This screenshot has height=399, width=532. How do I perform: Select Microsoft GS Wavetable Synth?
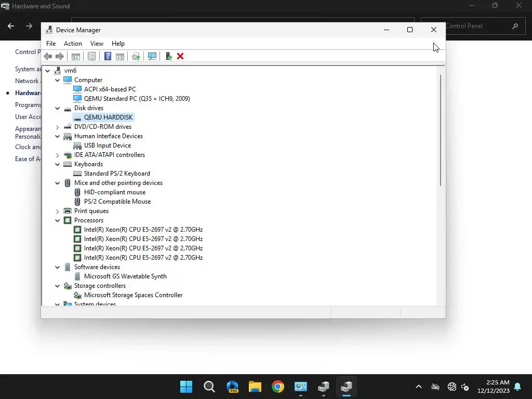coord(125,276)
